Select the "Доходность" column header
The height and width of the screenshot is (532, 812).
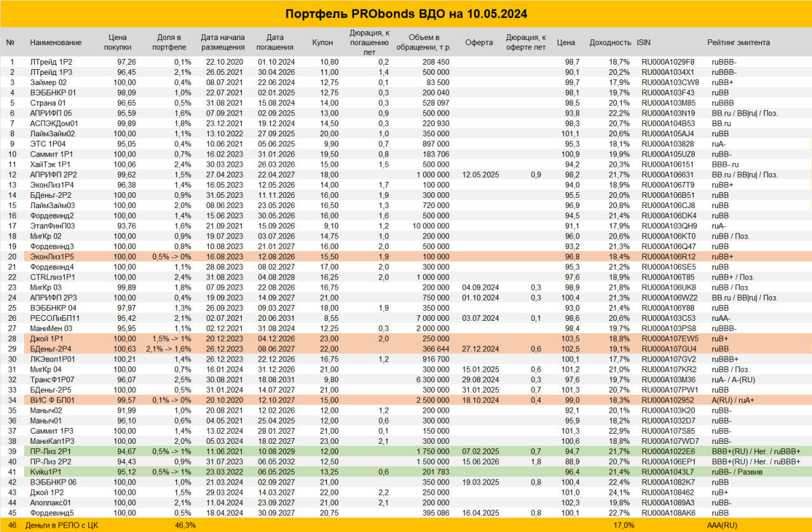[610, 42]
